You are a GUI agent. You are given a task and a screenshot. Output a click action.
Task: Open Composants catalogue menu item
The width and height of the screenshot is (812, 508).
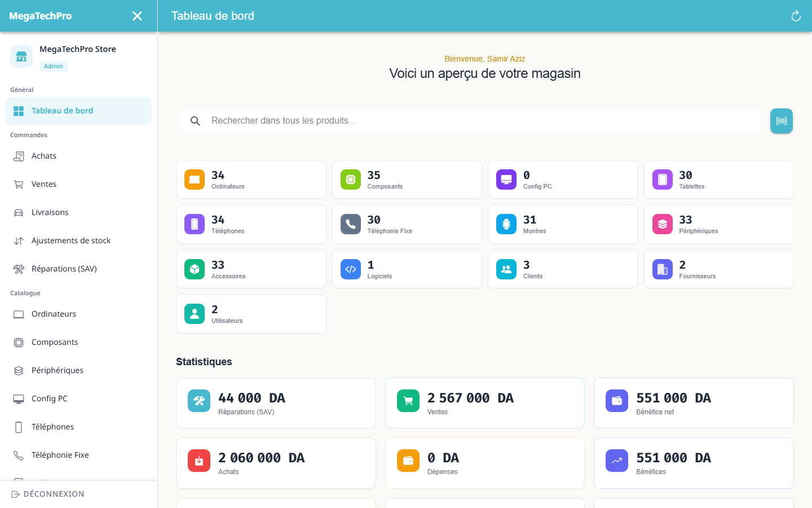[x=78, y=342]
